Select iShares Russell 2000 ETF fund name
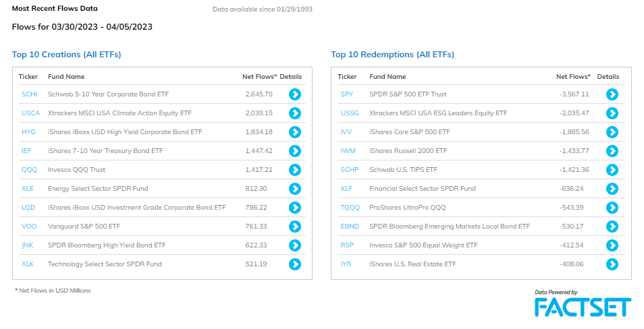This screenshot has height=329, width=644. click(408, 150)
